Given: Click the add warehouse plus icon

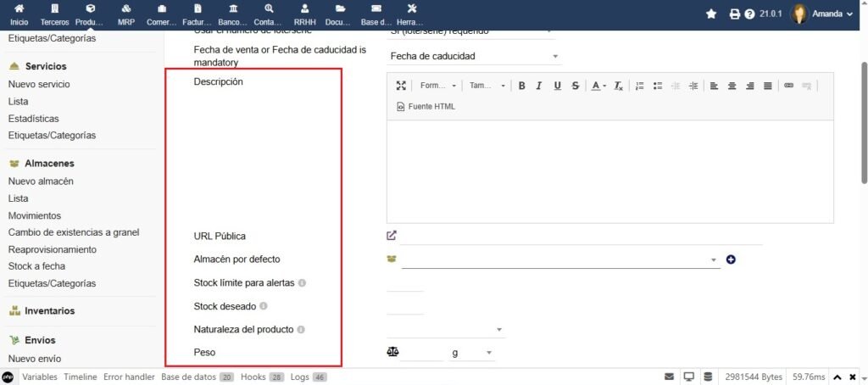Looking at the screenshot, I should click(731, 259).
